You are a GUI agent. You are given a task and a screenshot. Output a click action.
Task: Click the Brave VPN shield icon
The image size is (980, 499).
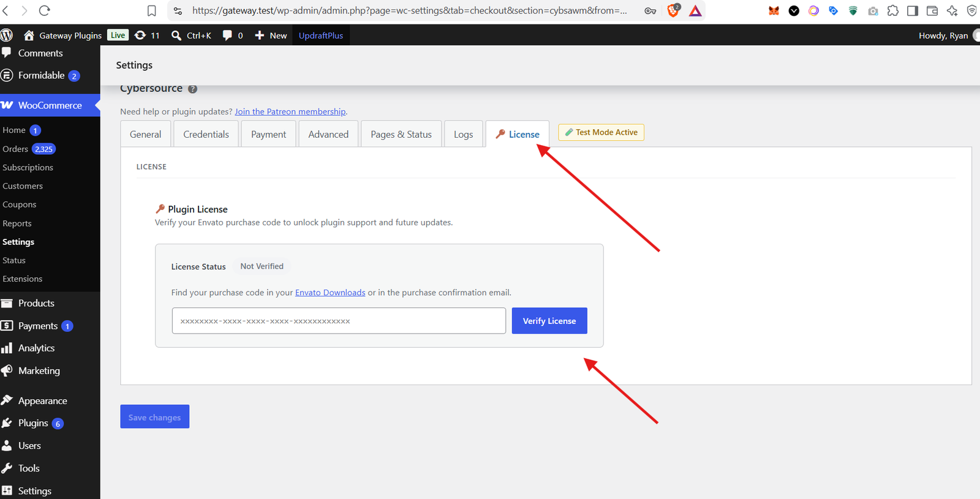[972, 10]
